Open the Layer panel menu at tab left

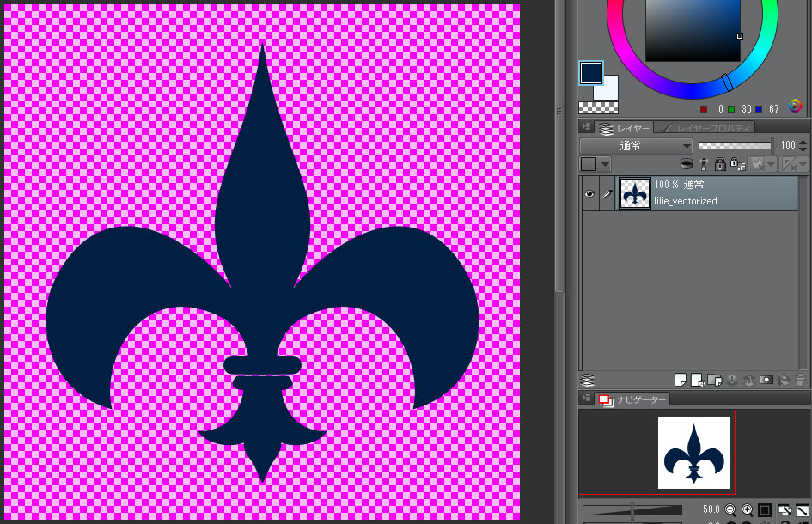[588, 128]
